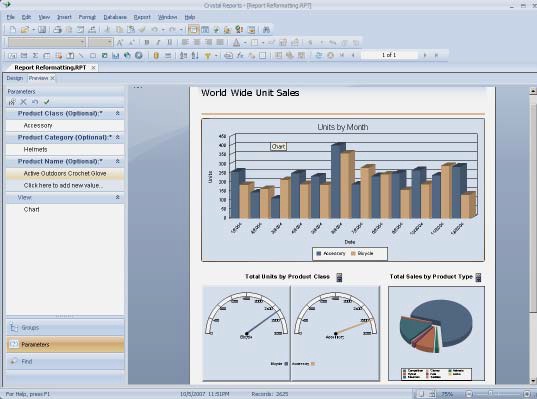Close the Preview tab
537x399 pixels.
point(52,78)
